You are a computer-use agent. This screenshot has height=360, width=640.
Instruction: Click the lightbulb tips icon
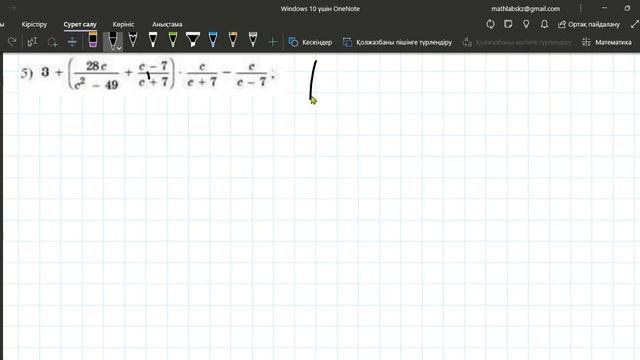[526, 24]
